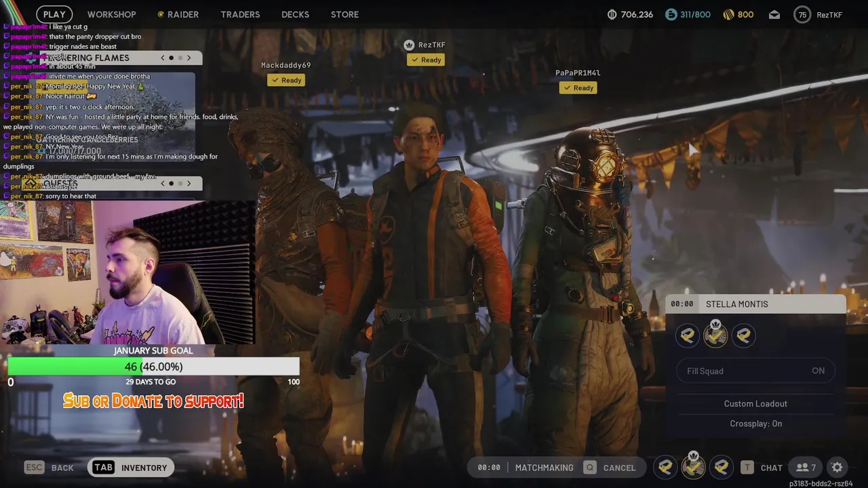Click the crown leader icon beside RezTKF
868x488 pixels.
[x=409, y=45]
